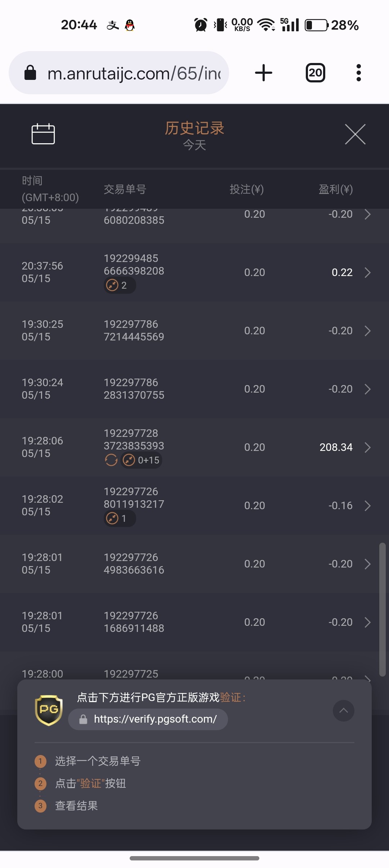The height and width of the screenshot is (868, 389).
Task: Select transaction ending in 2831370755
Action: 134,389
